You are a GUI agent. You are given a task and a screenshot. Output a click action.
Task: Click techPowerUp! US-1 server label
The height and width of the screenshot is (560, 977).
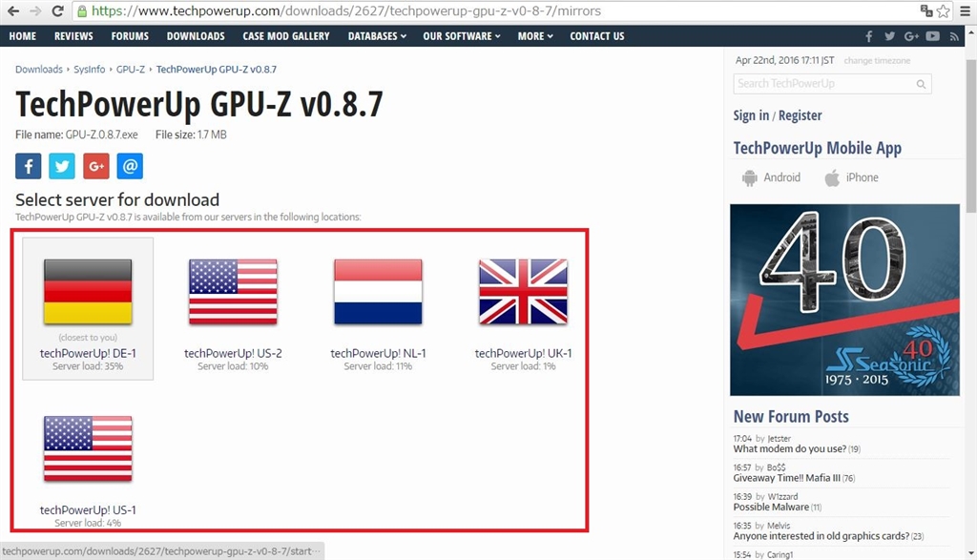tap(88, 510)
